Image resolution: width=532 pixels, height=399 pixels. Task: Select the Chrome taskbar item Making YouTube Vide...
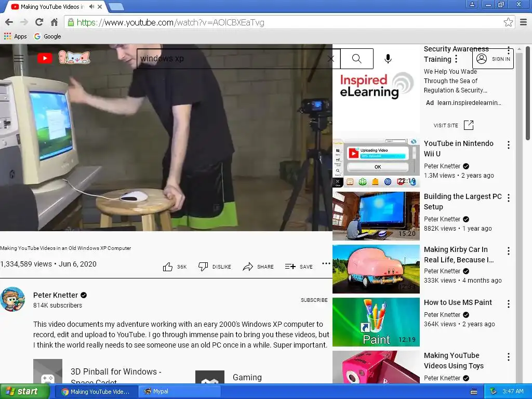[96, 392]
